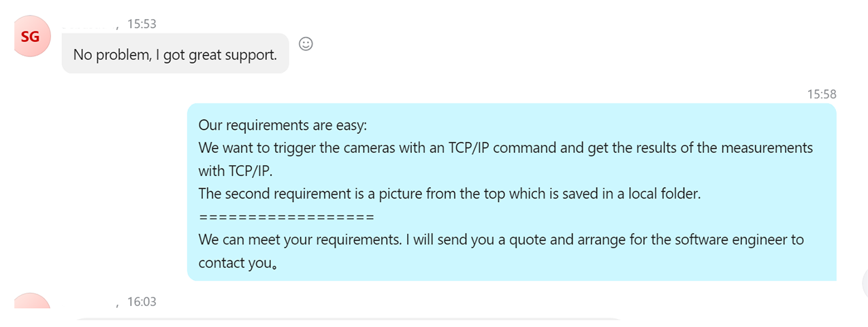Click the blurred sender name before 15:53
The height and width of the screenshot is (327, 868).
(89, 24)
